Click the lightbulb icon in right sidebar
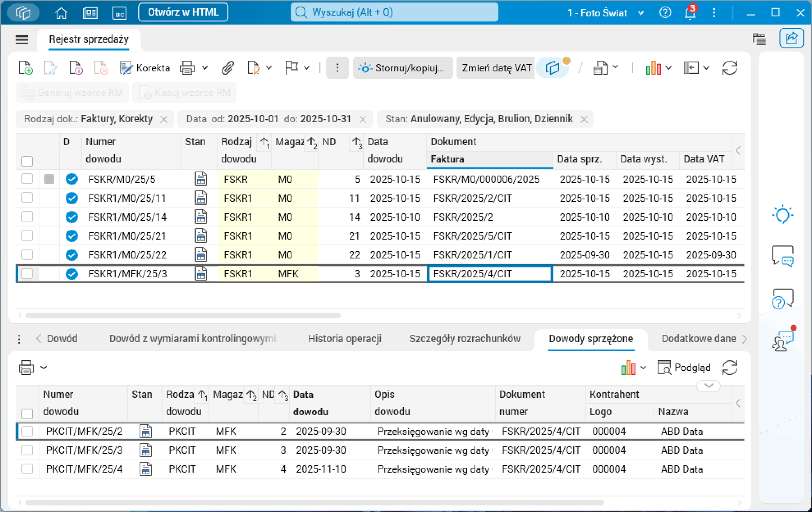The image size is (812, 512). pos(782,215)
